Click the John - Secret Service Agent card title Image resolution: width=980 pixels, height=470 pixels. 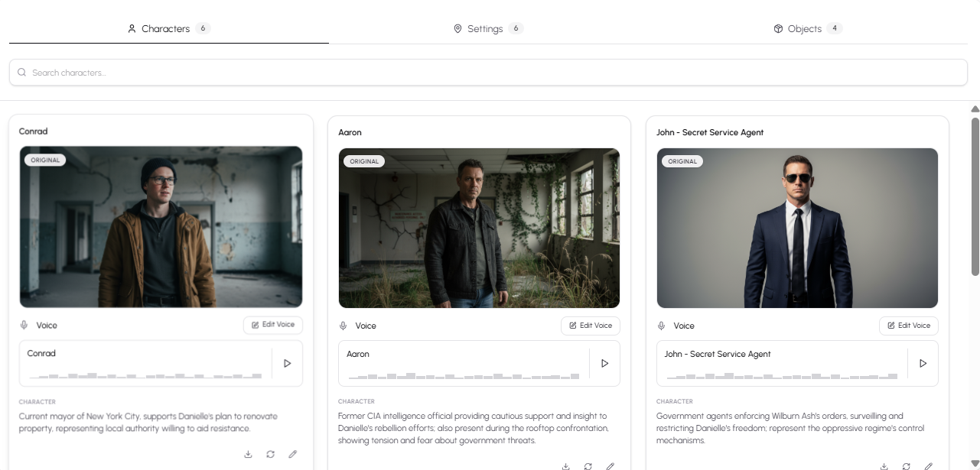(710, 132)
